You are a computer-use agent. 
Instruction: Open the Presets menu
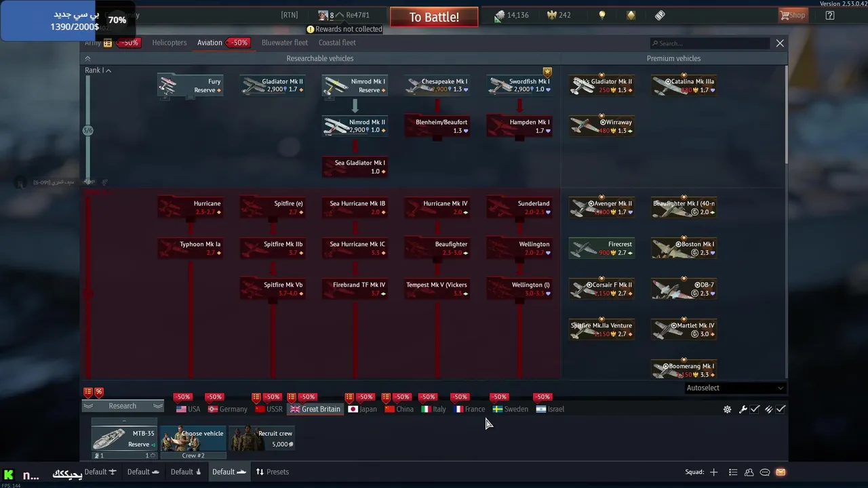tap(272, 472)
